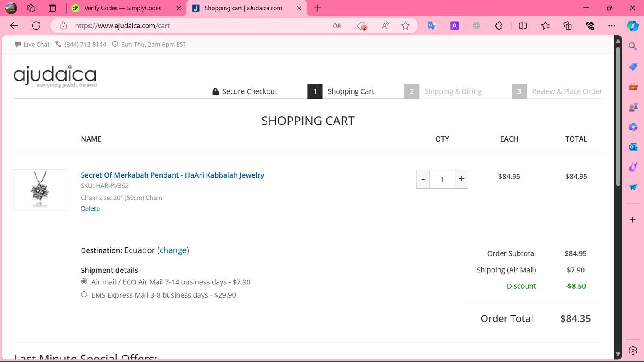This screenshot has height=362, width=644.
Task: Toggle split screen view
Action: pyautogui.click(x=523, y=26)
